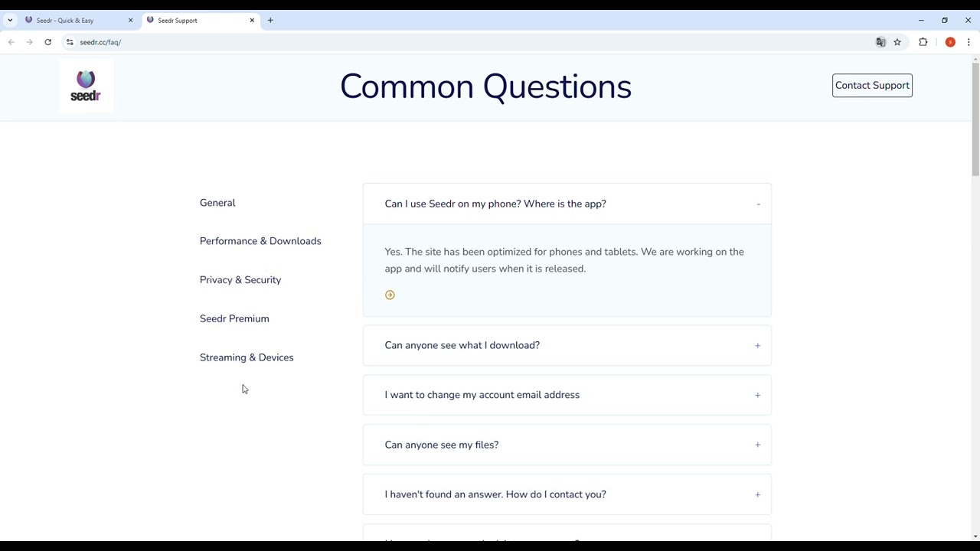Image resolution: width=980 pixels, height=551 pixels.
Task: Select the Privacy & Security category
Action: 240,280
